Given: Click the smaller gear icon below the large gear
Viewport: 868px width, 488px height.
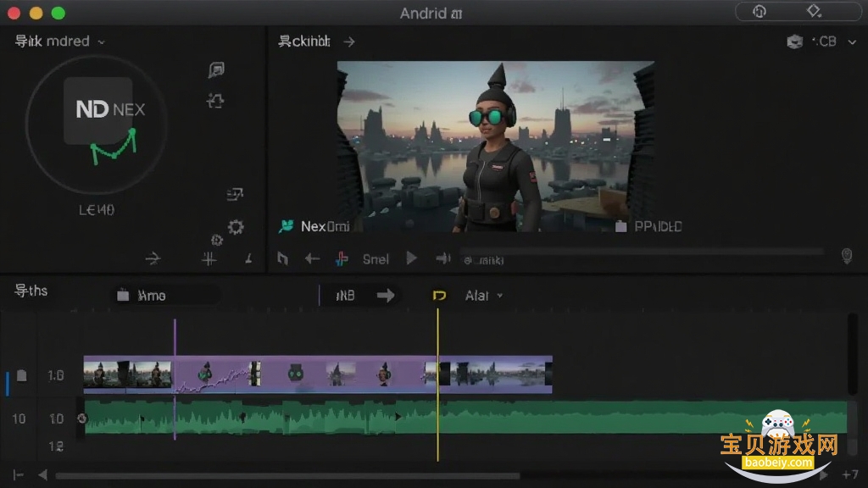Looking at the screenshot, I should (x=216, y=240).
